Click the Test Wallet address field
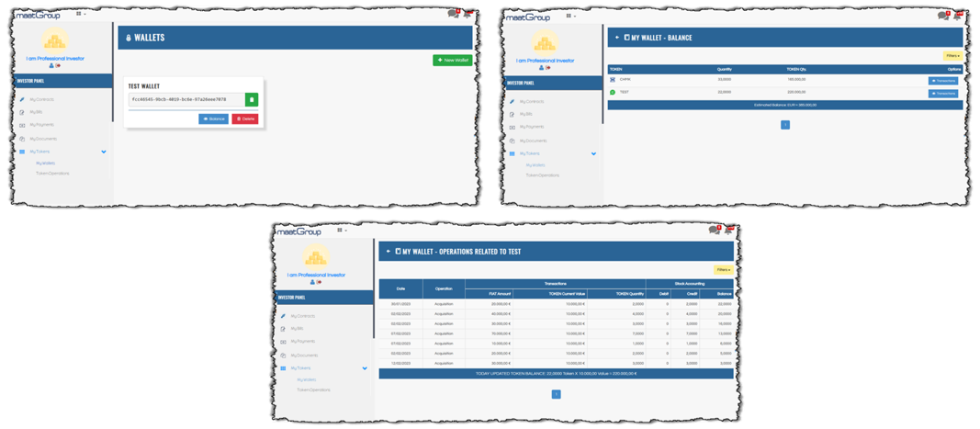Image resolution: width=980 pixels, height=429 pixels. [x=186, y=100]
